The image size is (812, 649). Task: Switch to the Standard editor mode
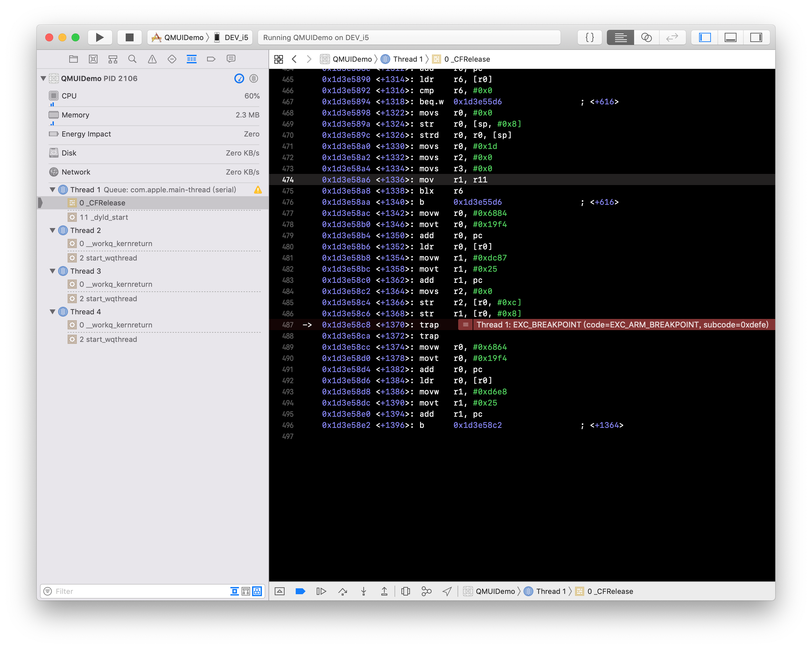pyautogui.click(x=620, y=37)
